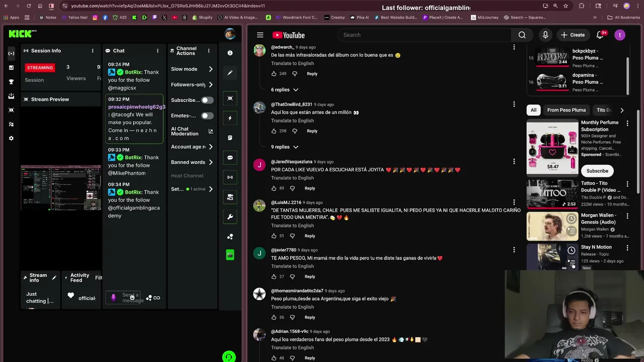This screenshot has width=644, height=362.
Task: Like the comment by @edwarch_
Action: 274,73
